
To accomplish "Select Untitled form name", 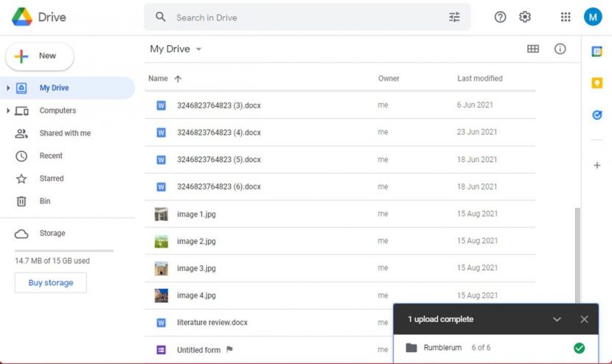I will point(198,350).
